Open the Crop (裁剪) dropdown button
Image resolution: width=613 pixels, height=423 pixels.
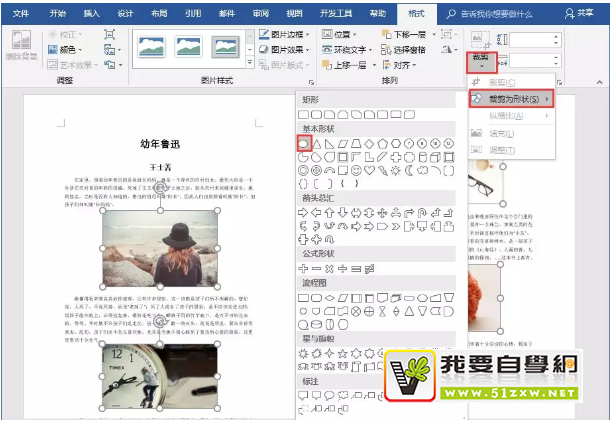(481, 64)
